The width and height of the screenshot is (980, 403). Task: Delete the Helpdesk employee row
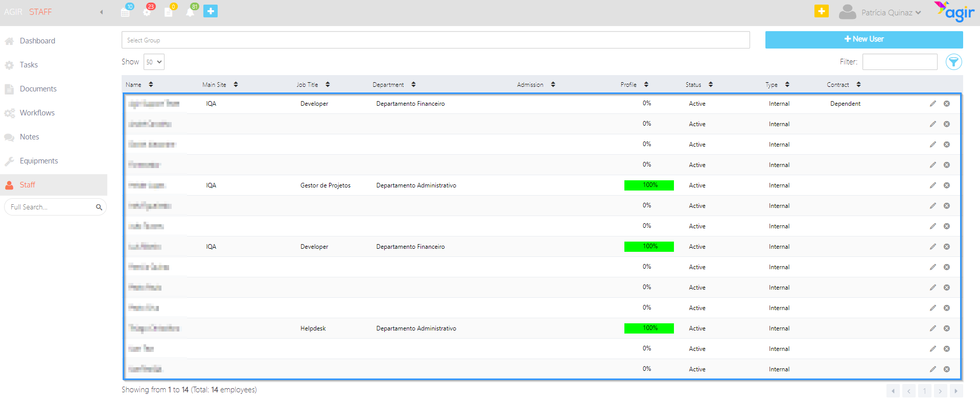click(x=947, y=328)
